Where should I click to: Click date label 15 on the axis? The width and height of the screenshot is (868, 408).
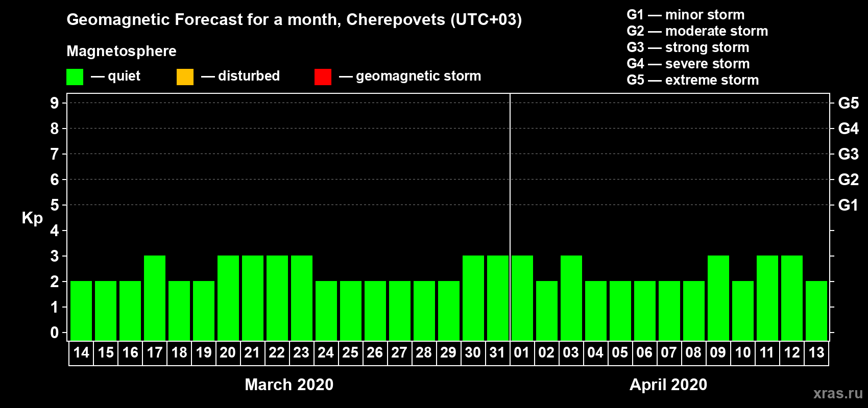[x=106, y=352]
